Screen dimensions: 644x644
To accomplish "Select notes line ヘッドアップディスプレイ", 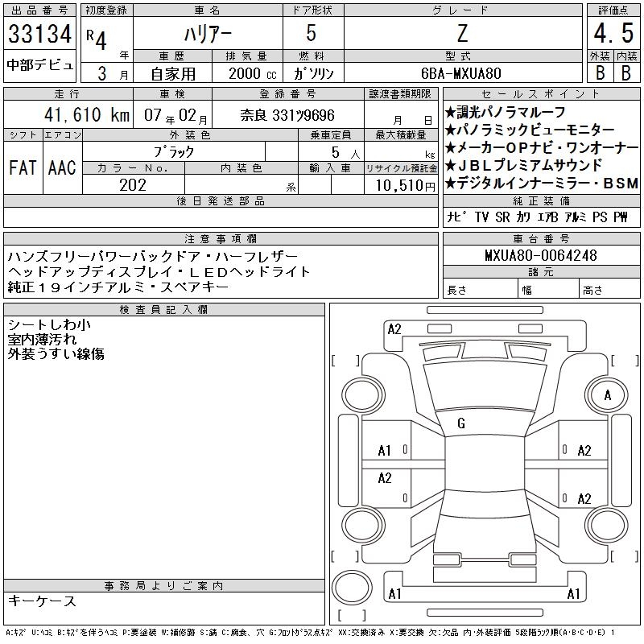I will click(x=159, y=271).
